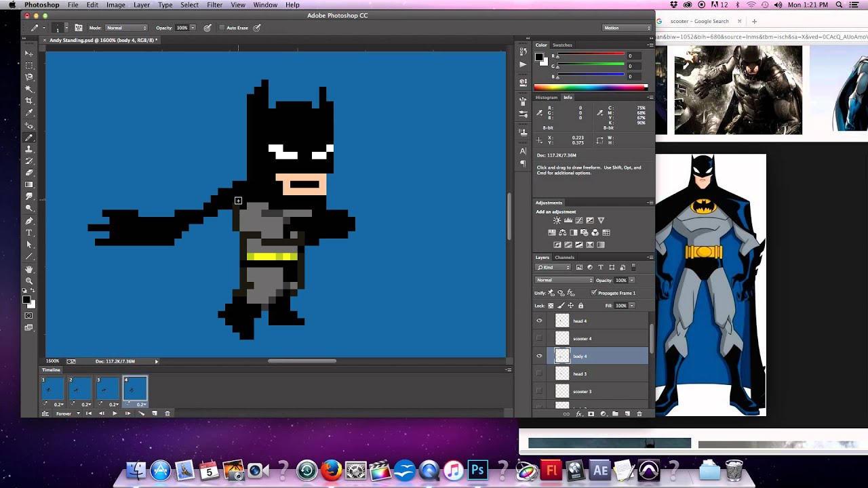The width and height of the screenshot is (868, 488).
Task: Add Brightness/Contrast adjustment
Action: 557,220
